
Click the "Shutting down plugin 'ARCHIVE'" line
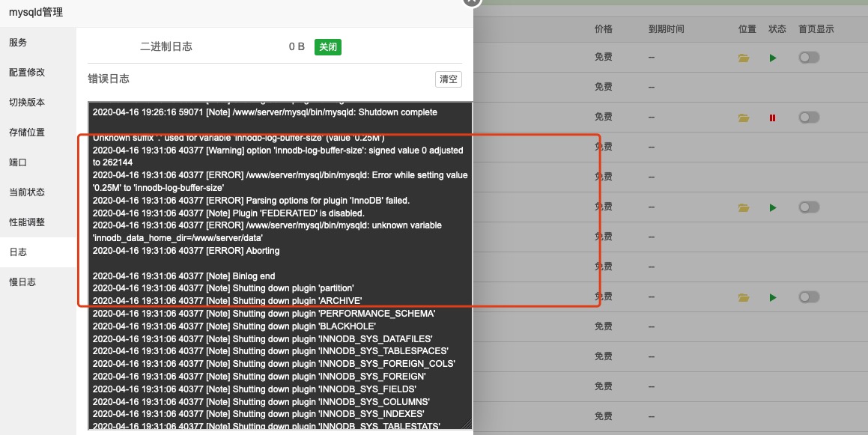click(x=227, y=301)
